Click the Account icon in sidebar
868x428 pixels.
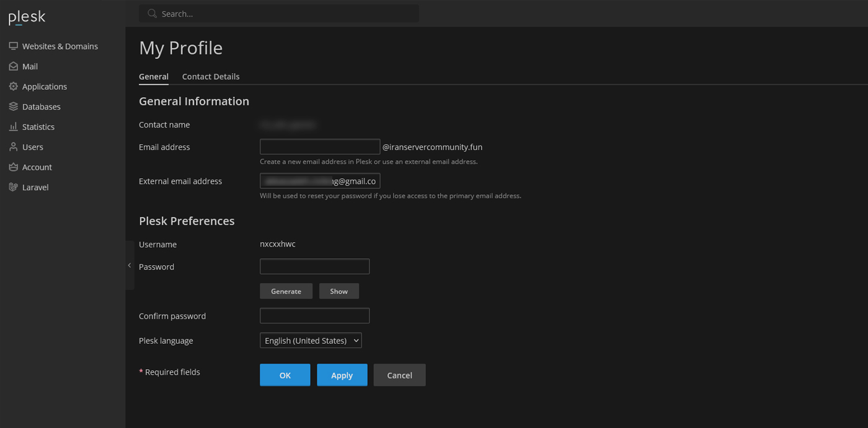pyautogui.click(x=13, y=167)
